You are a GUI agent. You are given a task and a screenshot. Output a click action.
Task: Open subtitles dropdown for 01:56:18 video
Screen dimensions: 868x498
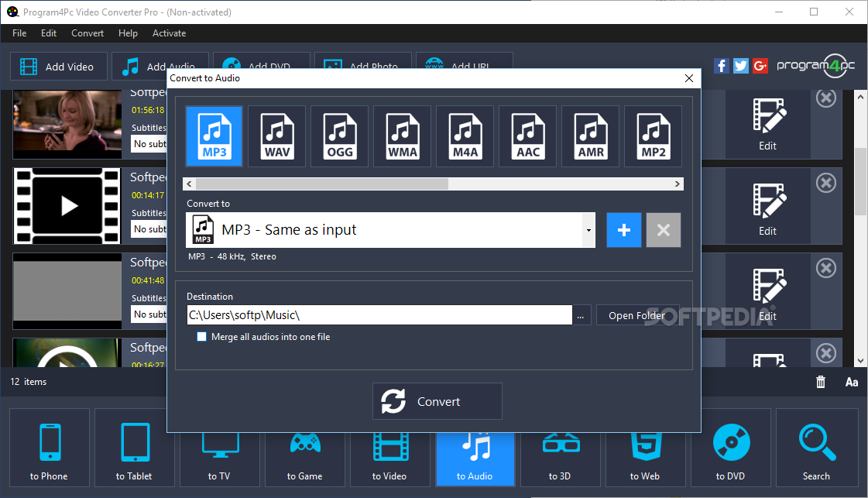pos(149,144)
